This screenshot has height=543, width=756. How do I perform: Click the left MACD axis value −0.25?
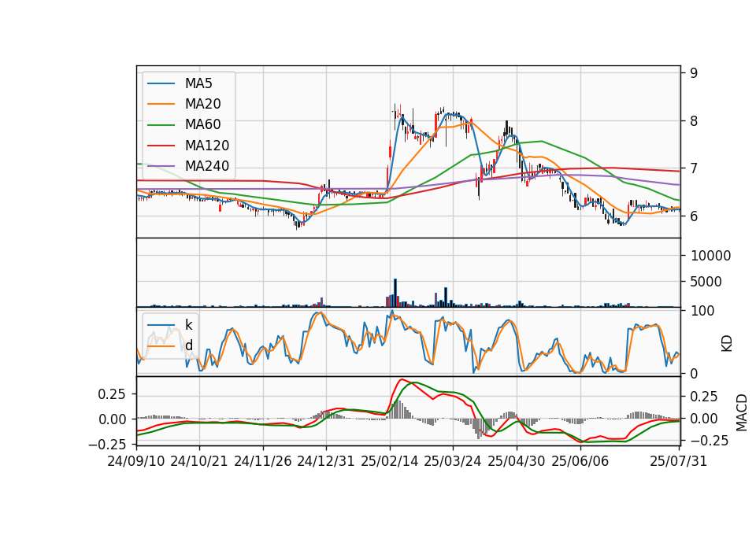pyautogui.click(x=108, y=444)
